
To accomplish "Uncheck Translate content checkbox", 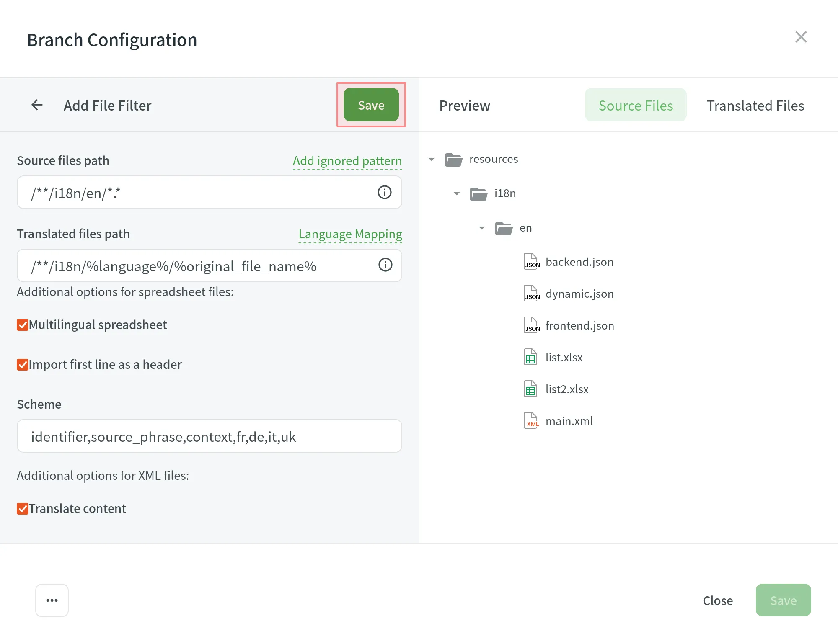I will pos(23,509).
